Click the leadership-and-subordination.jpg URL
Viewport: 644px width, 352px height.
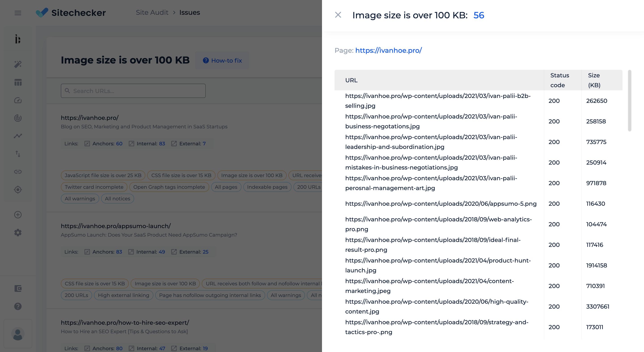[431, 142]
